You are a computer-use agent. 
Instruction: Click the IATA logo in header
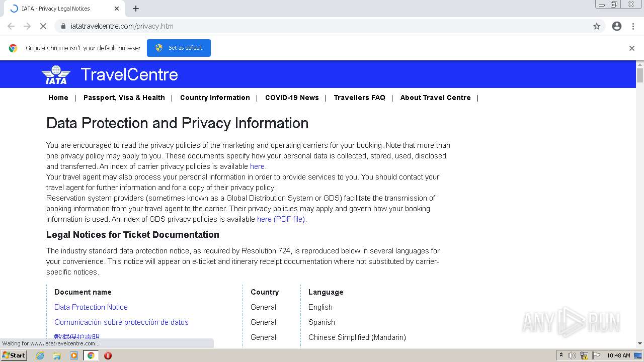[56, 74]
